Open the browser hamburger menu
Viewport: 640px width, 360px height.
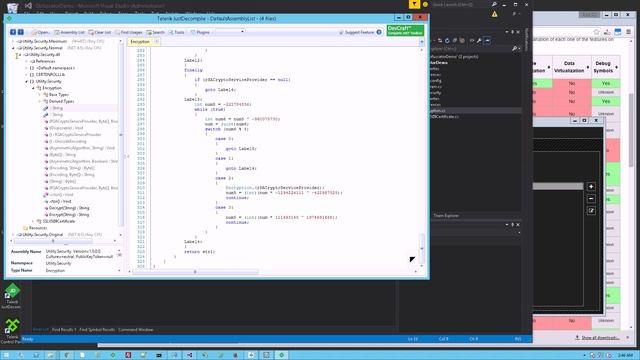pyautogui.click(x=628, y=32)
